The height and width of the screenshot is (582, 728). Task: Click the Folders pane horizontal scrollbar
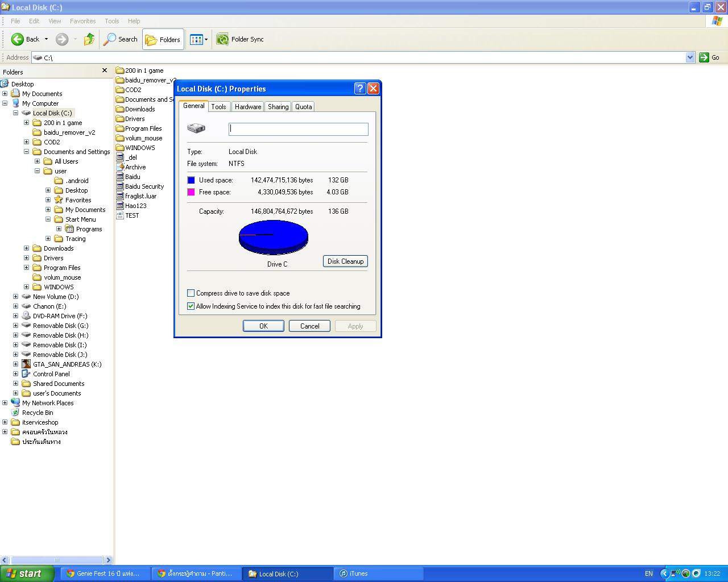tap(57, 560)
